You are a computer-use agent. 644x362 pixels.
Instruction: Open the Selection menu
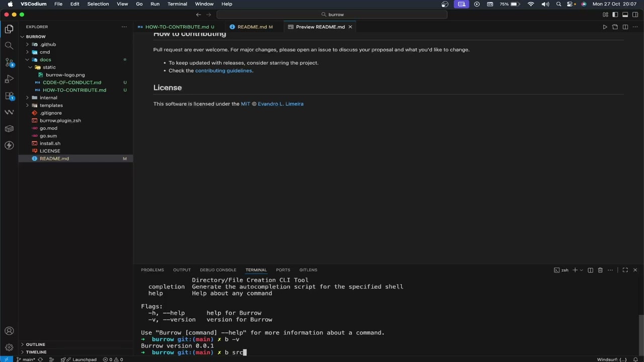(x=98, y=4)
